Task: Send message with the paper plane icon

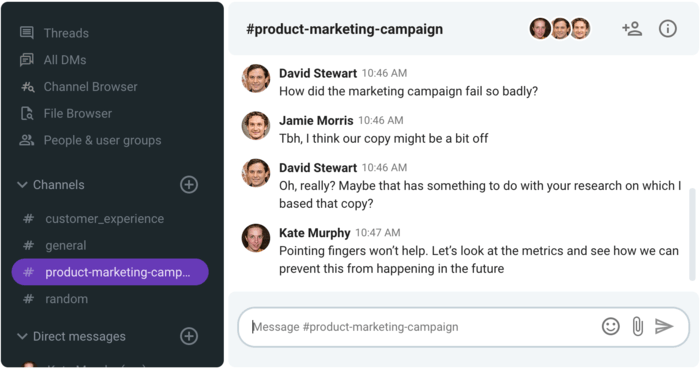Action: 664,326
